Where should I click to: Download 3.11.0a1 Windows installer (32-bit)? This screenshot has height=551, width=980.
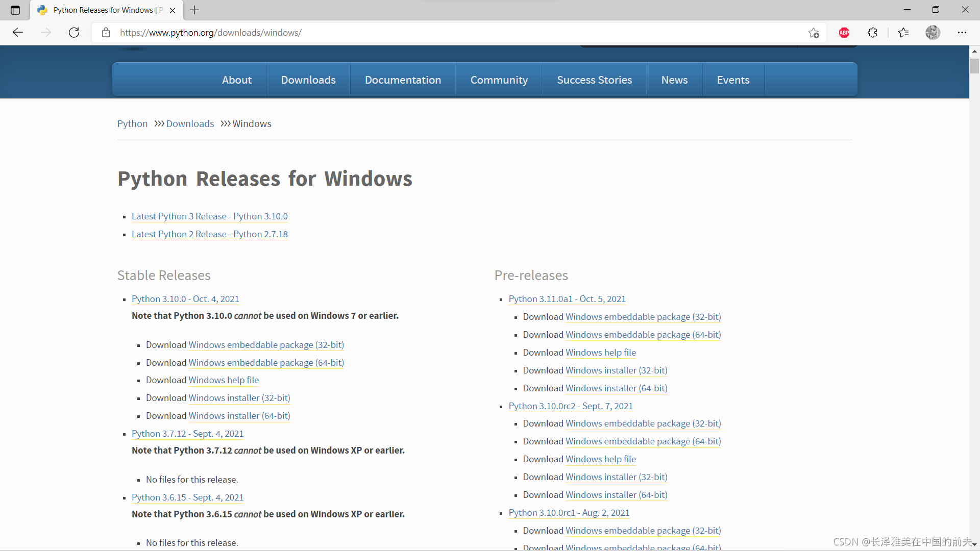click(x=617, y=370)
